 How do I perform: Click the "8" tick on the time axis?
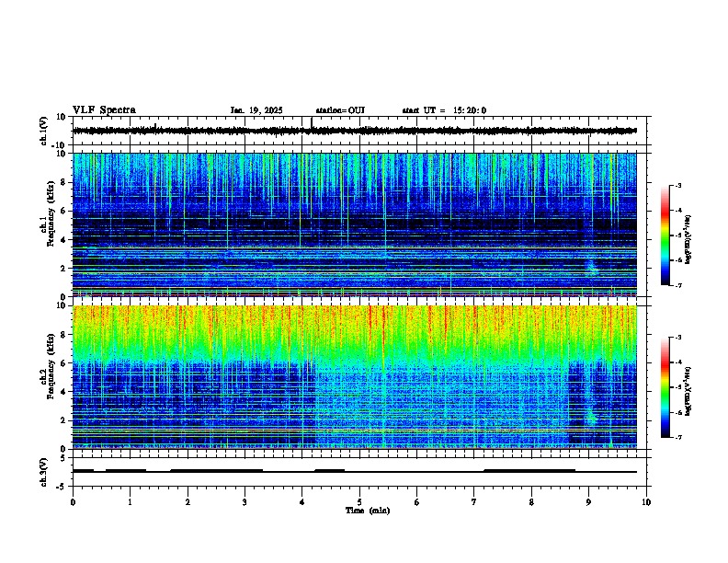point(531,502)
